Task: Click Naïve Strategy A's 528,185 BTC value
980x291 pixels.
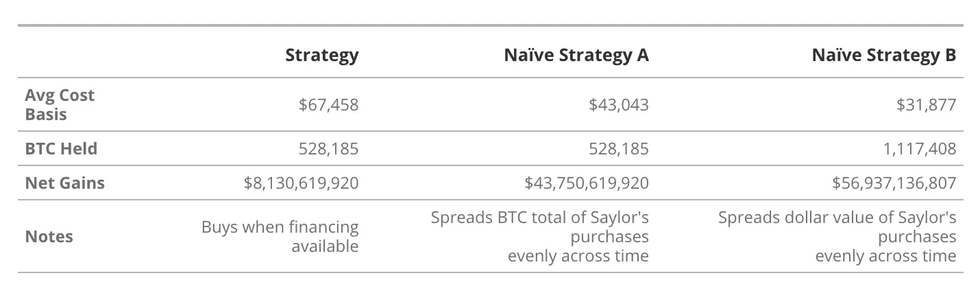Action: (x=618, y=148)
